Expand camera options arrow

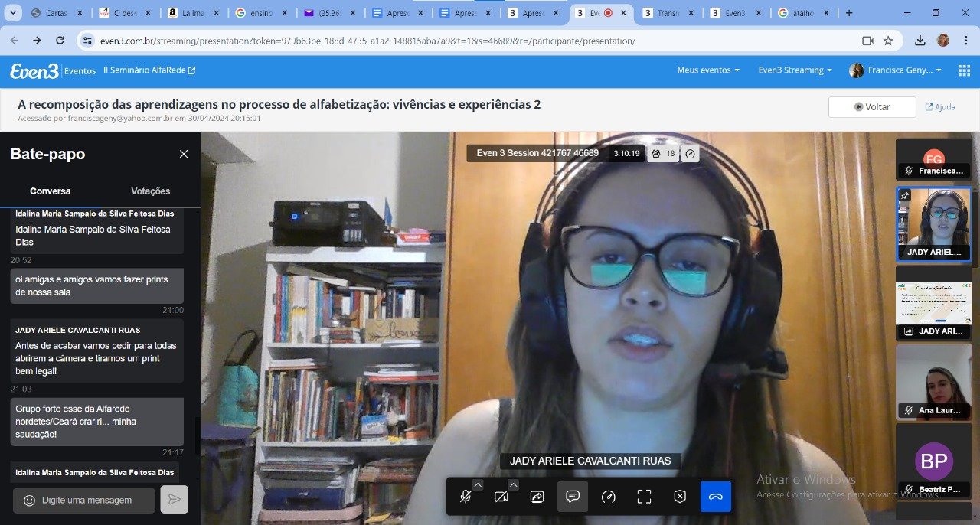(514, 484)
